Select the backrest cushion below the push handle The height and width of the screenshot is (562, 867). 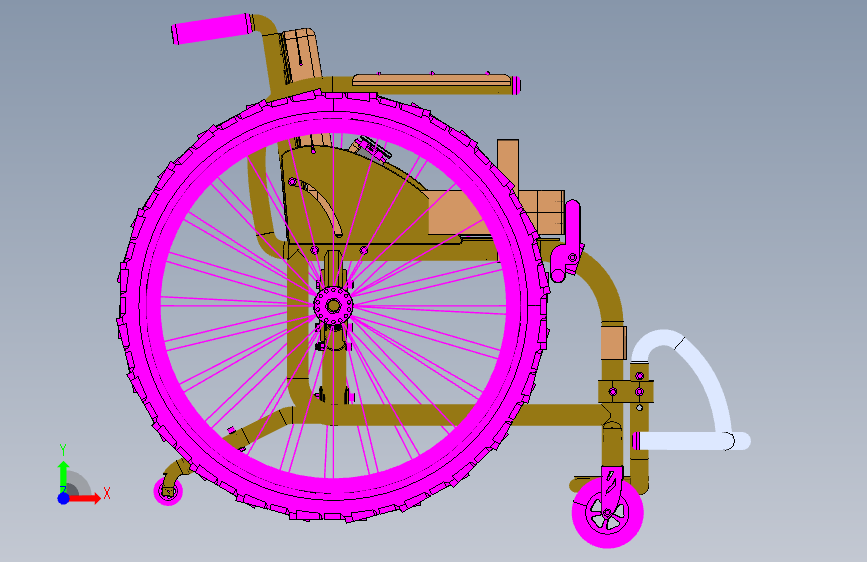click(300, 55)
